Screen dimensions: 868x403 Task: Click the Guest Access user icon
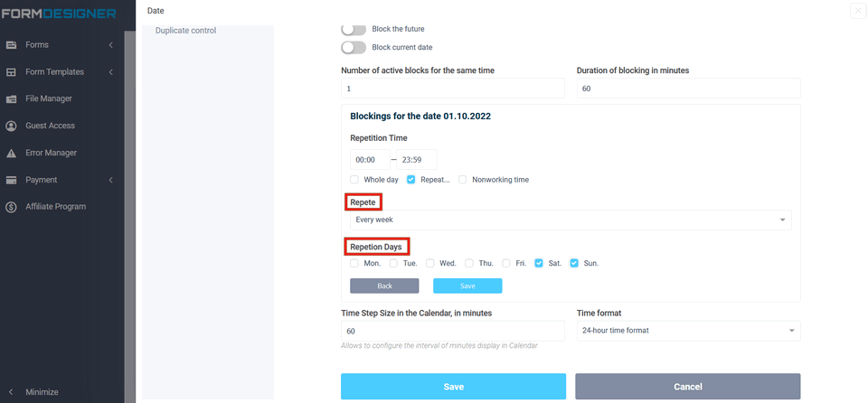(x=12, y=126)
